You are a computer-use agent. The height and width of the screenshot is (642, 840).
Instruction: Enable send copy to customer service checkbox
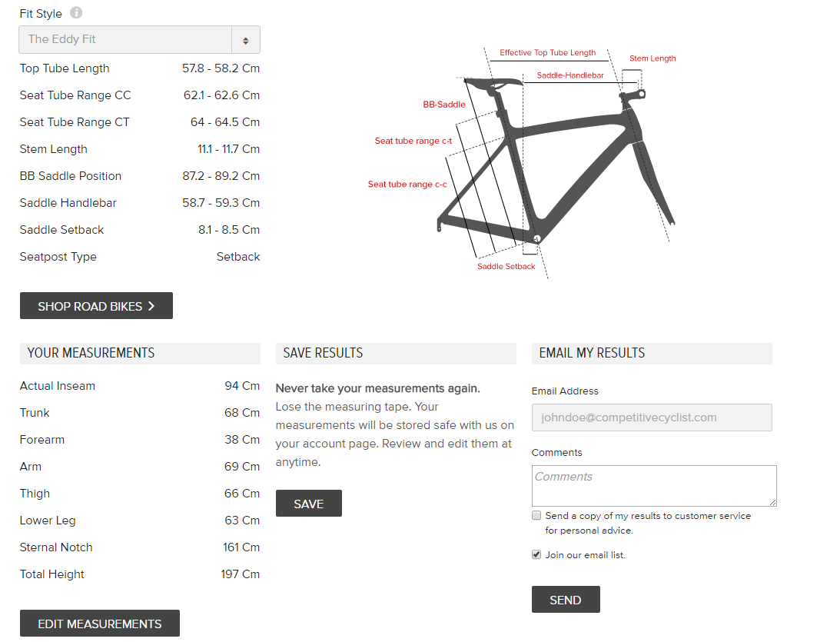536,516
